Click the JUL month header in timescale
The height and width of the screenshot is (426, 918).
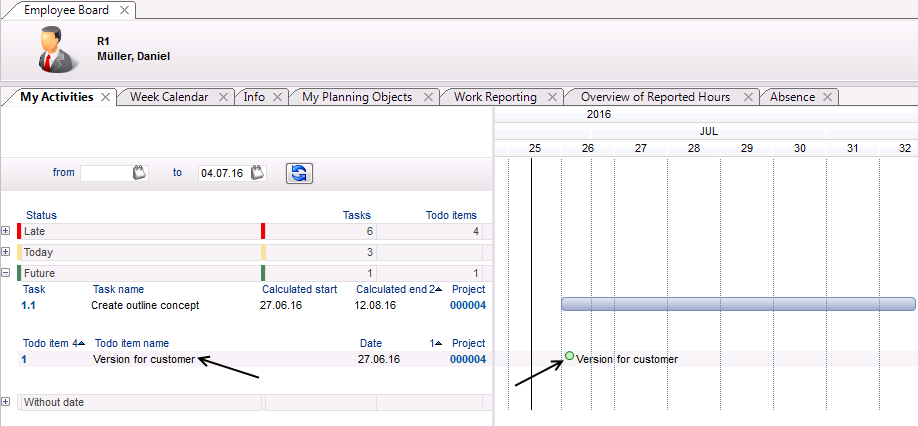click(x=708, y=132)
